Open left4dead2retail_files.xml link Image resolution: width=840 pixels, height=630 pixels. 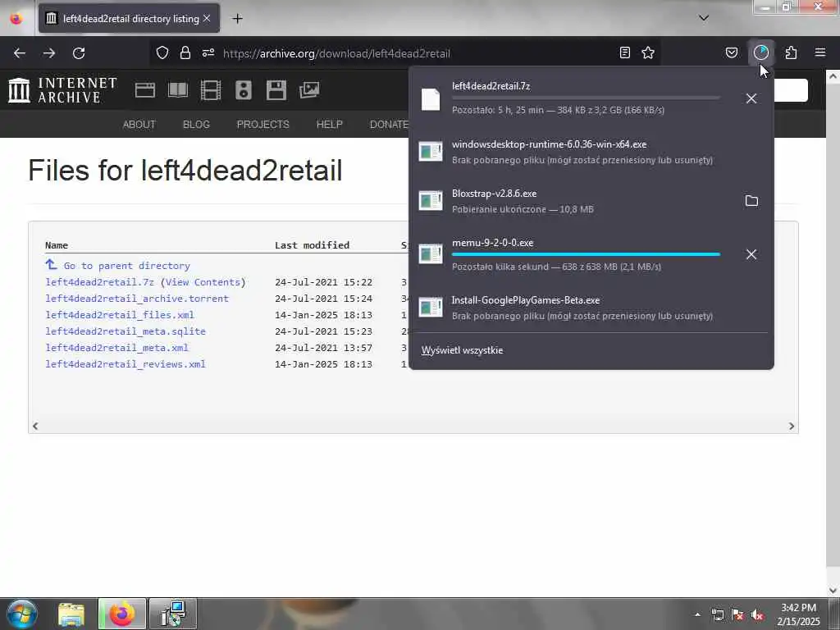pos(120,315)
